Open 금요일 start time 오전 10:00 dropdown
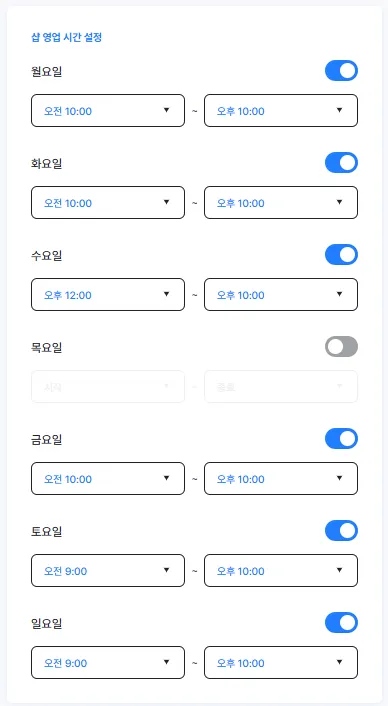Viewport: 388px width, 706px height. pyautogui.click(x=108, y=478)
